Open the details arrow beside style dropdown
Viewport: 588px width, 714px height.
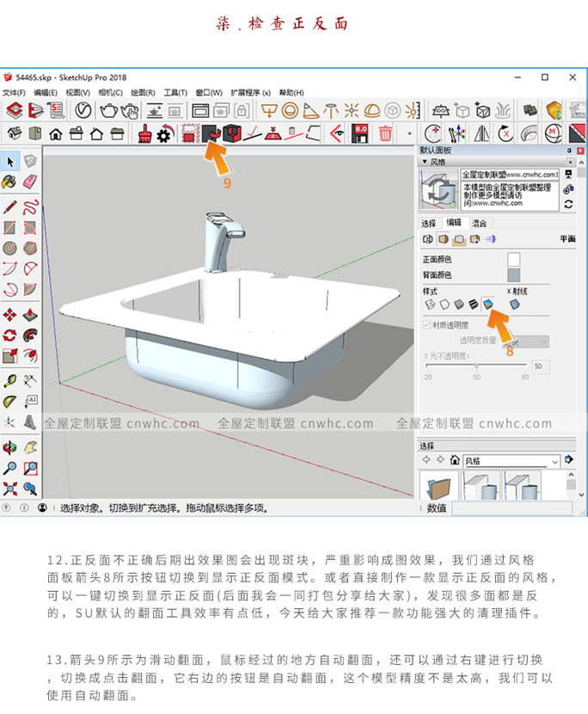[x=569, y=459]
